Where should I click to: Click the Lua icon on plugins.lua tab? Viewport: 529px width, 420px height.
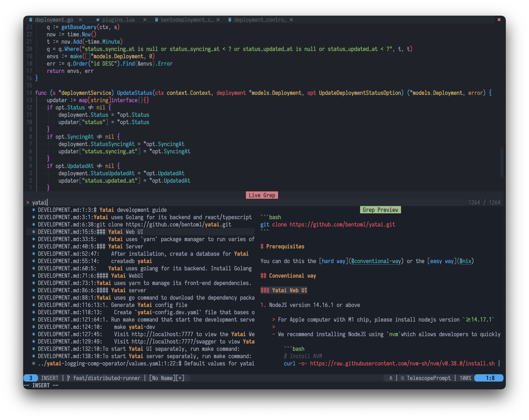98,20
